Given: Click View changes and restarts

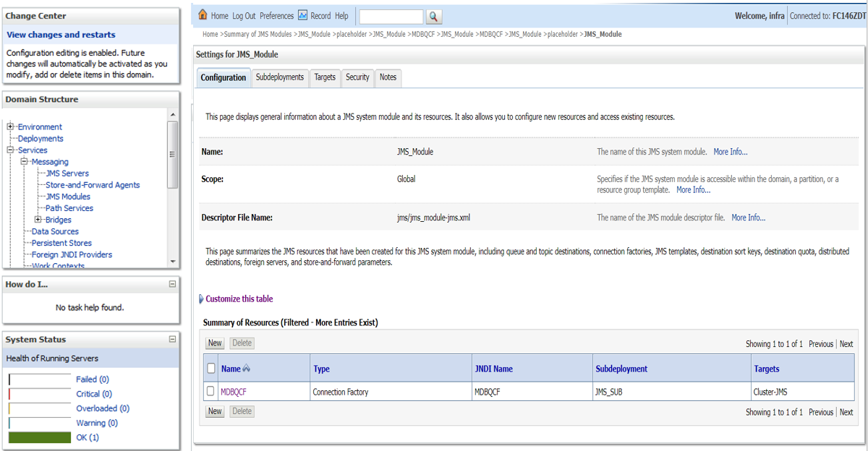Looking at the screenshot, I should click(x=61, y=35).
